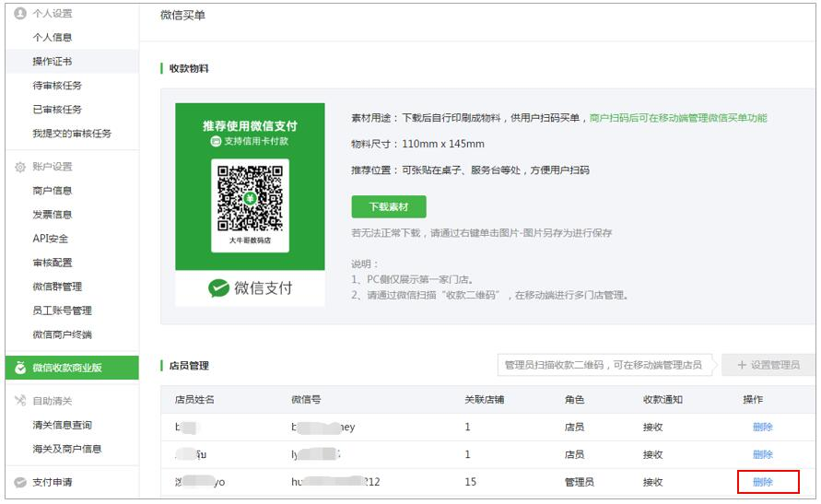Click the QR code image on poster
The width and height of the screenshot is (821, 504).
click(250, 196)
